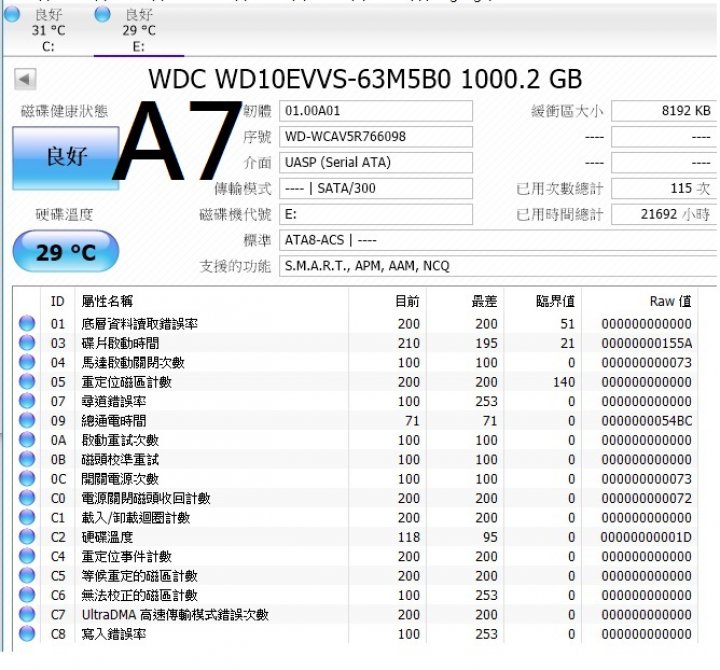Select the UltraDMA 高速傳輸模式錯誤次數 row
Image resolution: width=720 pixels, height=670 pixels.
[355, 614]
